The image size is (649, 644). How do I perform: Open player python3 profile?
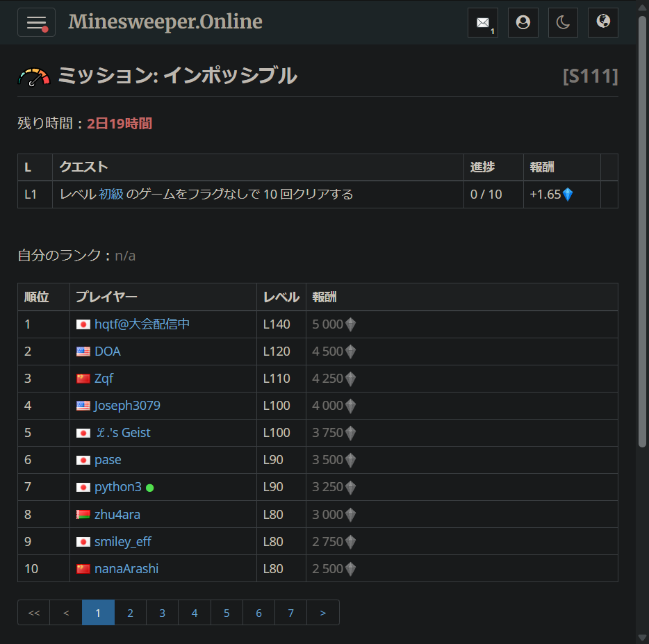click(x=118, y=487)
